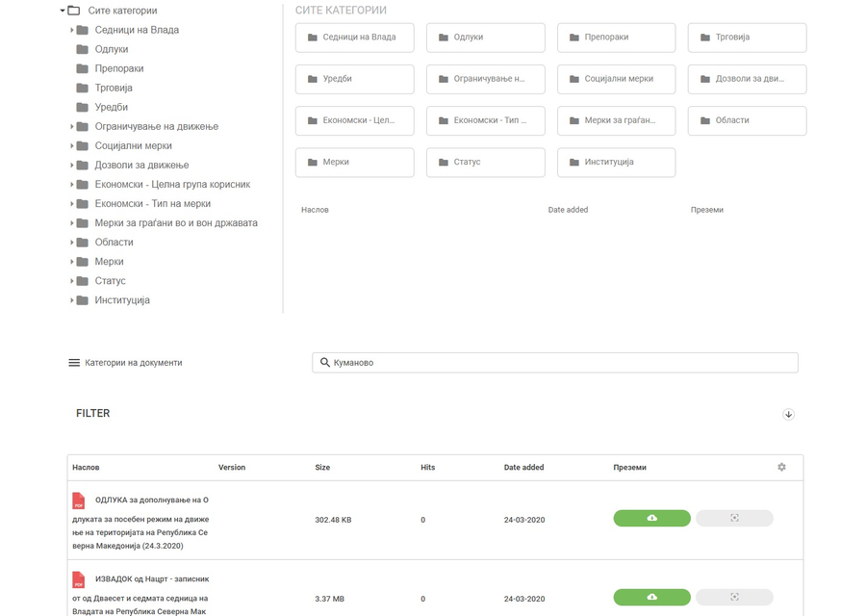The height and width of the screenshot is (616, 866).
Task: Expand Економски - Тип на мерки arrow
Action: point(72,204)
